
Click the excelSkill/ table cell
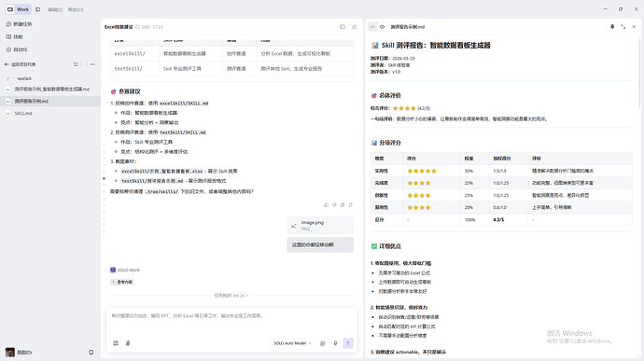[134, 54]
